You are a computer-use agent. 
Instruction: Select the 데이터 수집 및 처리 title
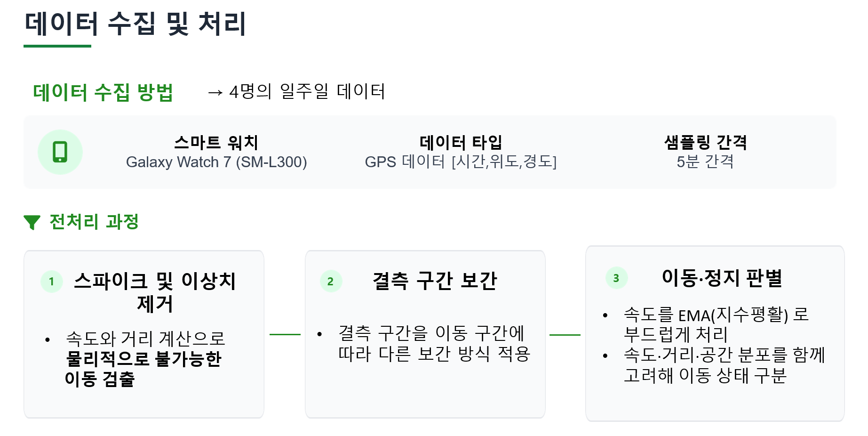point(135,24)
